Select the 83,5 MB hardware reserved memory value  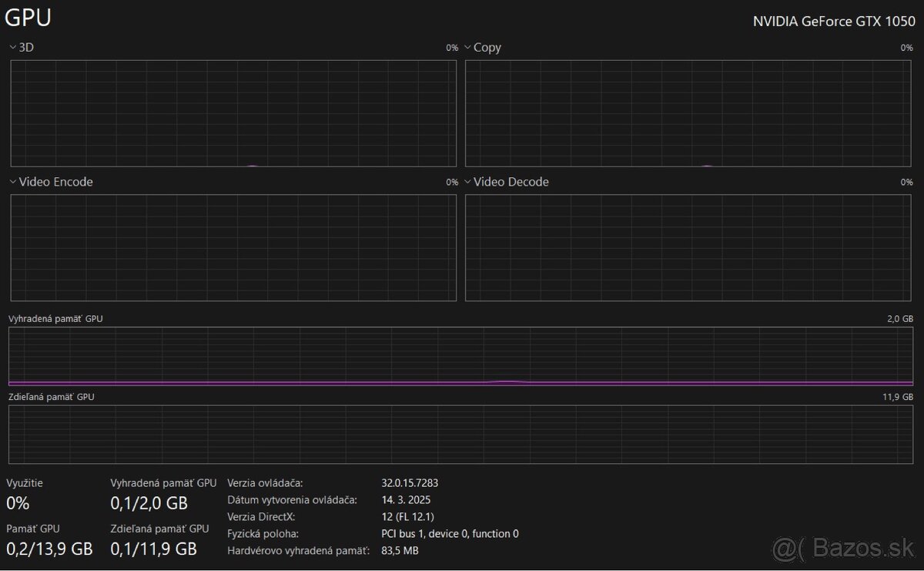[400, 551]
